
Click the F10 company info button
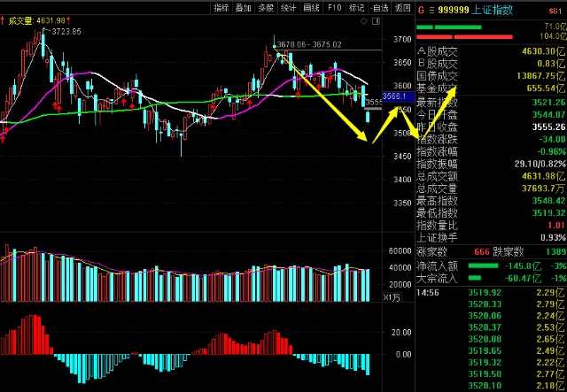tap(334, 7)
